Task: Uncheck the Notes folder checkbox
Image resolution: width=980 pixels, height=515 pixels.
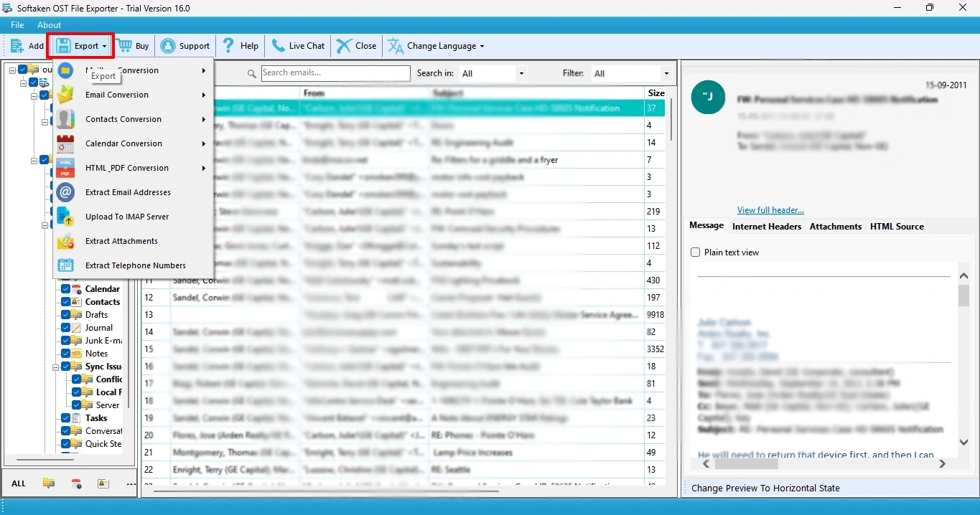Action: coord(66,354)
